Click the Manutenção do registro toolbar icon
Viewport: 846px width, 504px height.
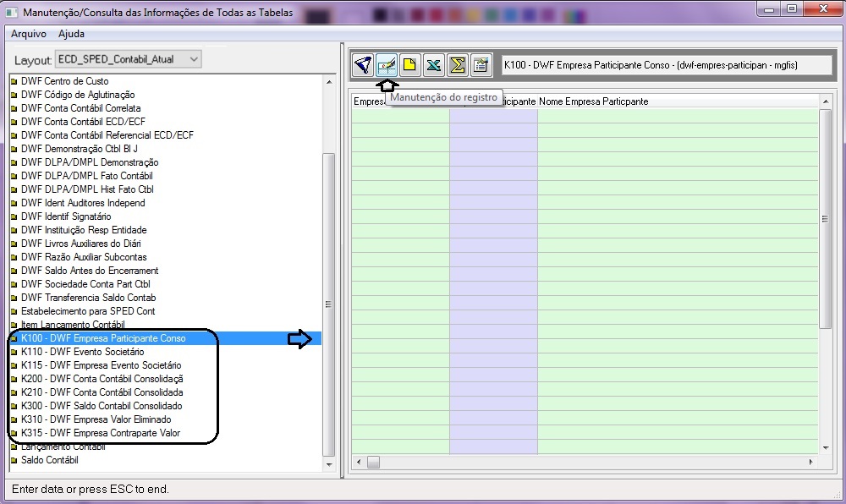(x=387, y=65)
